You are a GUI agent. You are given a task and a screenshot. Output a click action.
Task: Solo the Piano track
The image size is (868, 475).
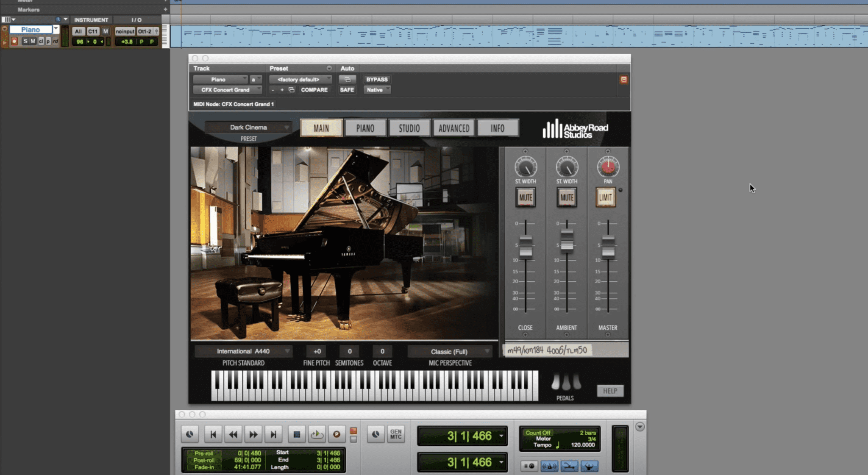(x=26, y=41)
